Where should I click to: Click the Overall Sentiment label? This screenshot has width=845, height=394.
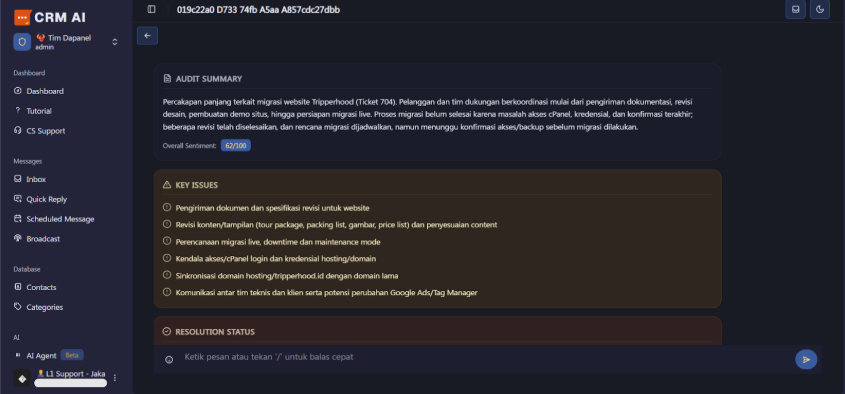coord(190,146)
